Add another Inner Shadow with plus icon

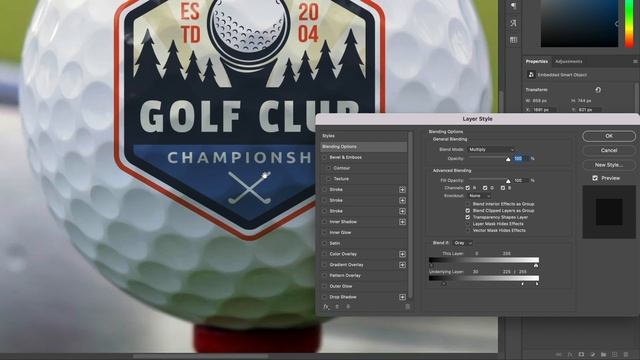(402, 222)
